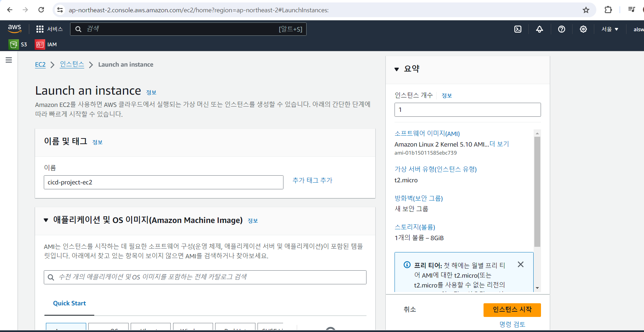Image resolution: width=644 pixels, height=332 pixels.
Task: Open browser media controls
Action: click(x=631, y=10)
